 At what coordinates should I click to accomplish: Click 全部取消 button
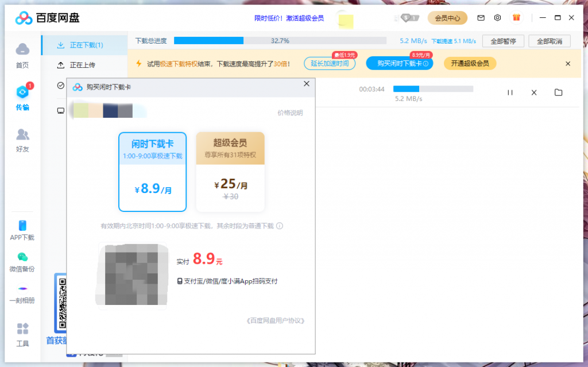[550, 41]
